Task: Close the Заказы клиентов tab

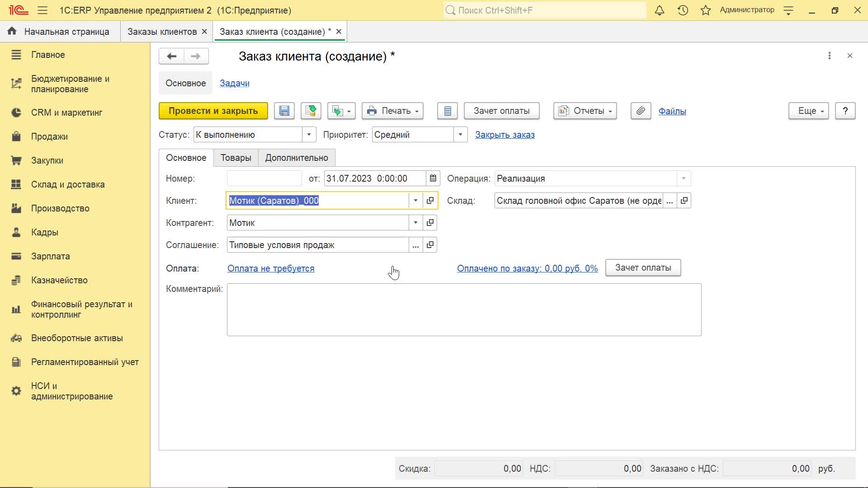Action: (x=204, y=32)
